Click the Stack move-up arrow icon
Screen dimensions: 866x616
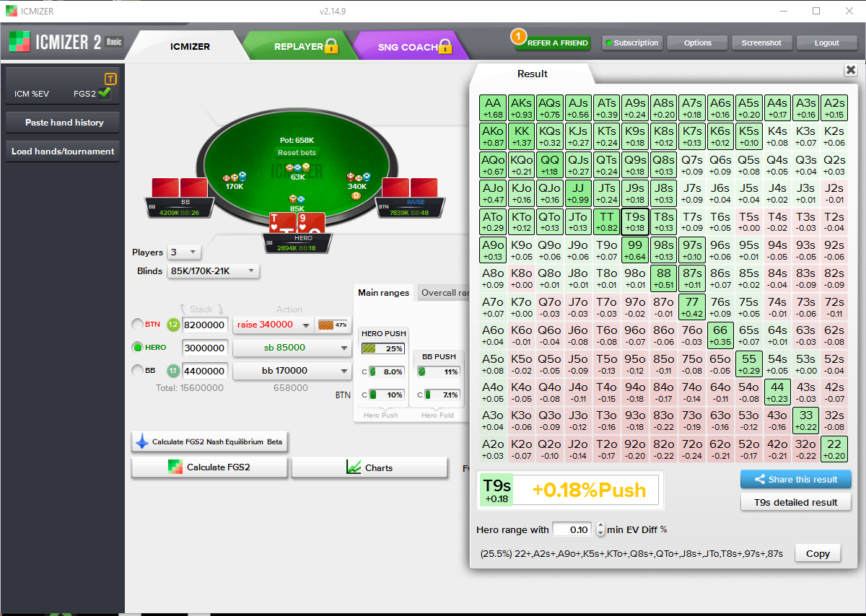click(x=183, y=309)
